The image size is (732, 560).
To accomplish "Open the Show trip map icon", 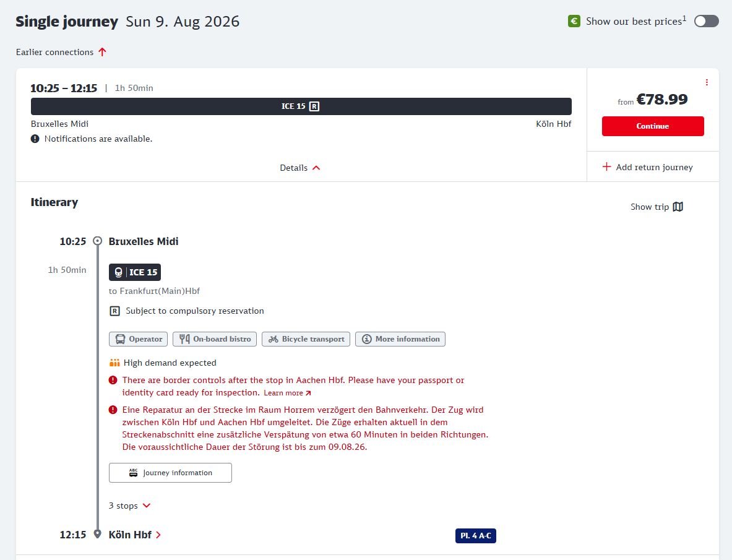I will 678,207.
